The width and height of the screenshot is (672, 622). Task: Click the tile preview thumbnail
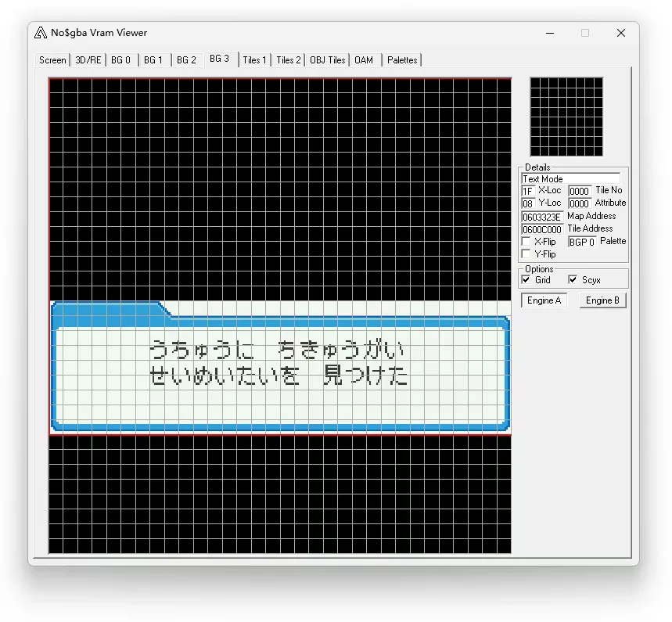point(566,117)
